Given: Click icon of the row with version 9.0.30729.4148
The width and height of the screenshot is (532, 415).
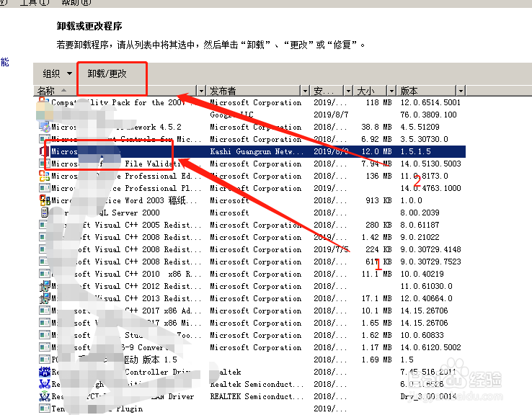Looking at the screenshot, I should [43, 249].
